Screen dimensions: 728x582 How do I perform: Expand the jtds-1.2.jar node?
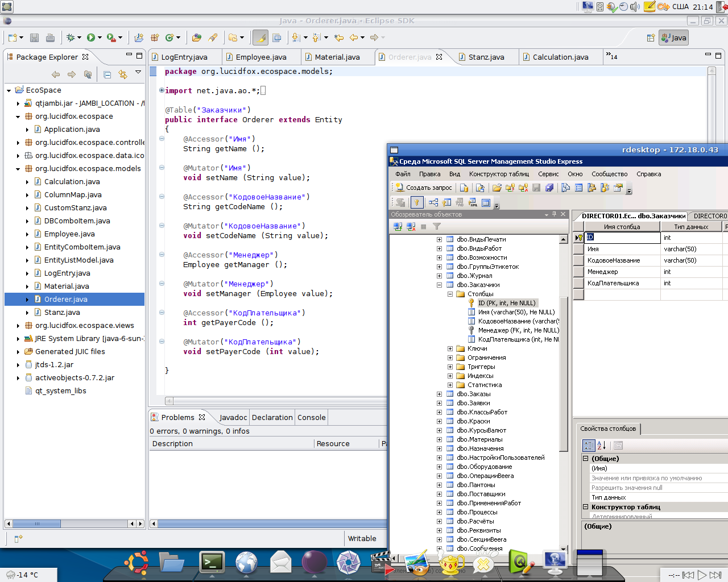(18, 365)
